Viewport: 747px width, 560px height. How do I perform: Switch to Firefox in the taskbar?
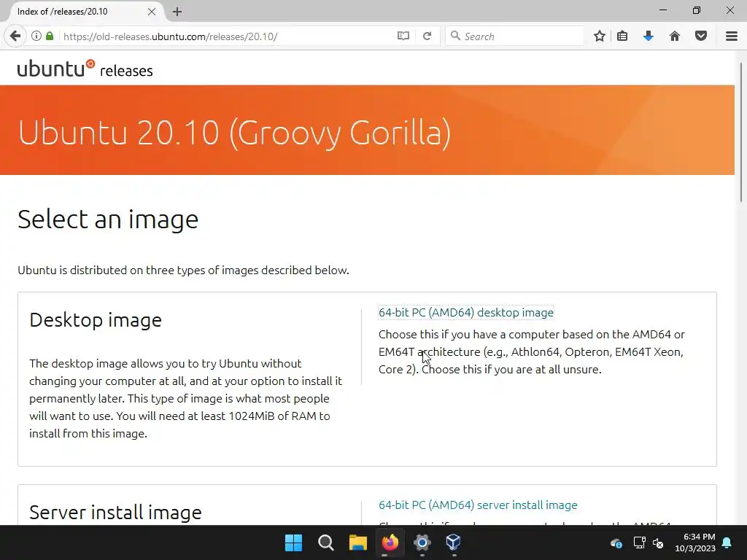pos(390,542)
